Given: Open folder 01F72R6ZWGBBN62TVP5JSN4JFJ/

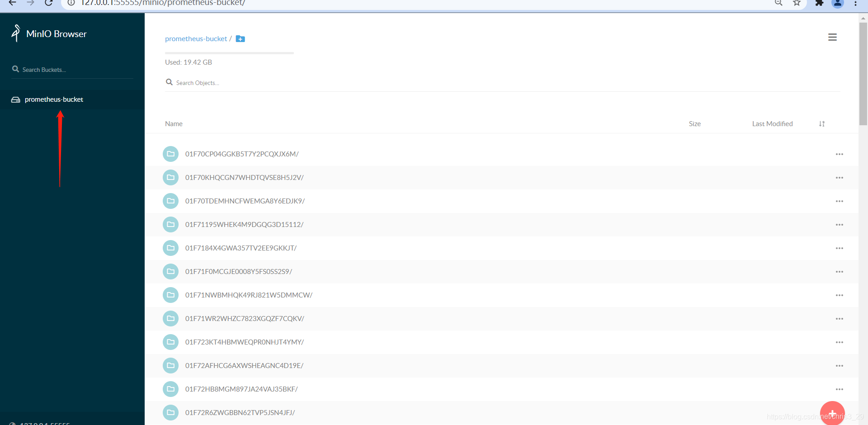Looking at the screenshot, I should pyautogui.click(x=240, y=413).
